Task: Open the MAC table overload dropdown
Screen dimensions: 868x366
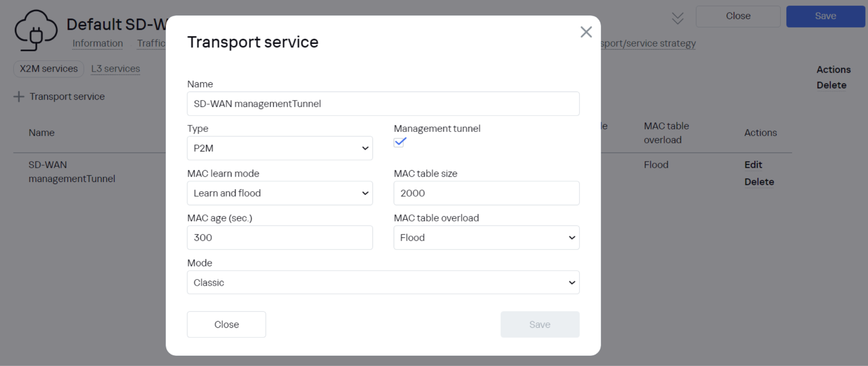Action: pos(486,237)
